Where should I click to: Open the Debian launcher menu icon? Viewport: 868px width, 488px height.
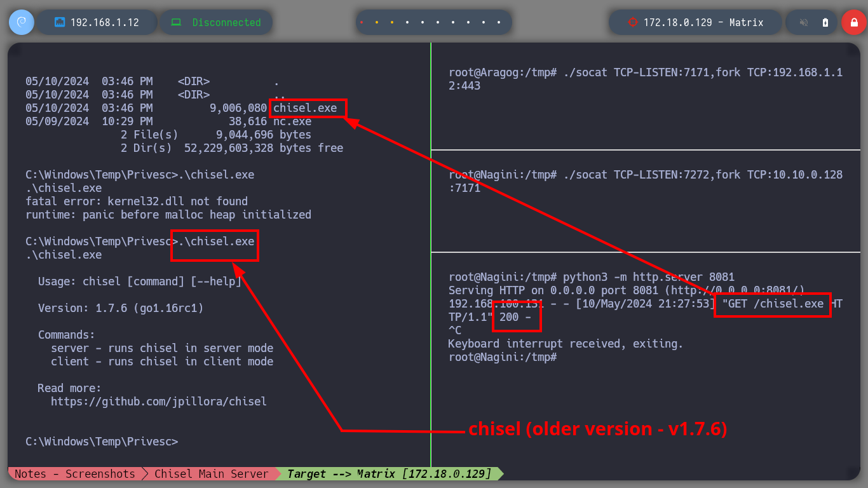pyautogui.click(x=22, y=22)
